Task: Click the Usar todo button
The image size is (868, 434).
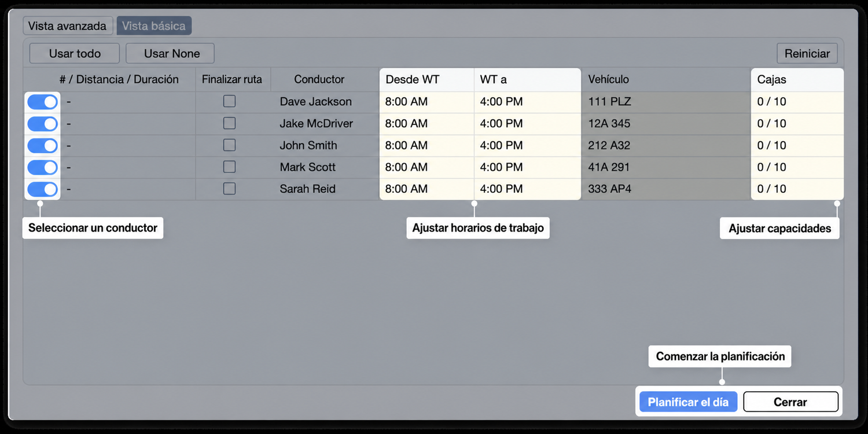Action: pyautogui.click(x=75, y=53)
